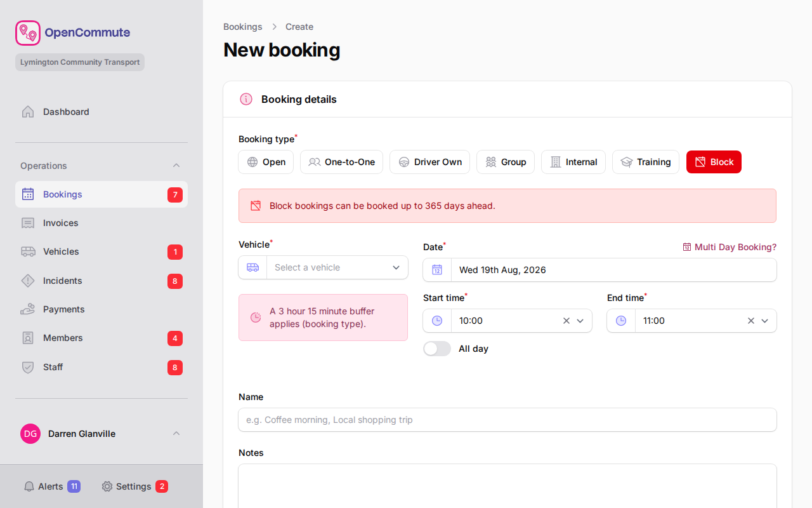Open the Invoices page

pyautogui.click(x=101, y=223)
